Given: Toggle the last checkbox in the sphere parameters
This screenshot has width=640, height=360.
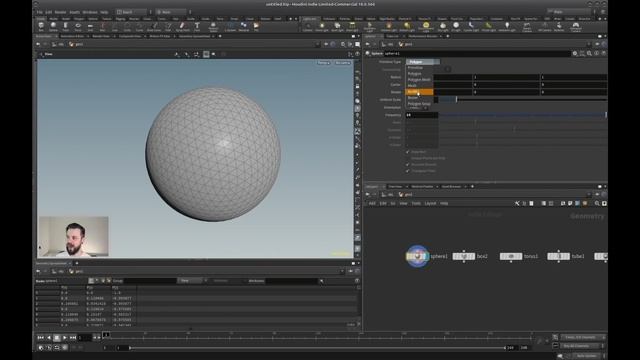Looking at the screenshot, I should pyautogui.click(x=407, y=171).
